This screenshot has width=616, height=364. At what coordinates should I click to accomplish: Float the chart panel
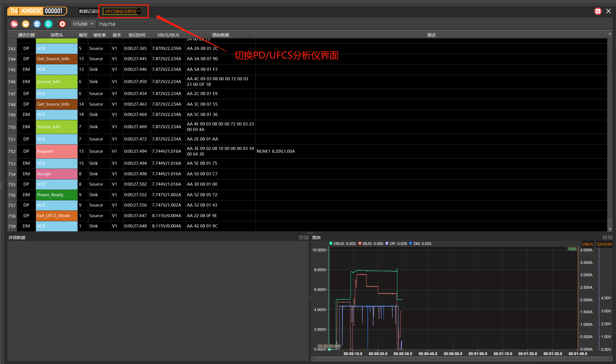(x=605, y=237)
